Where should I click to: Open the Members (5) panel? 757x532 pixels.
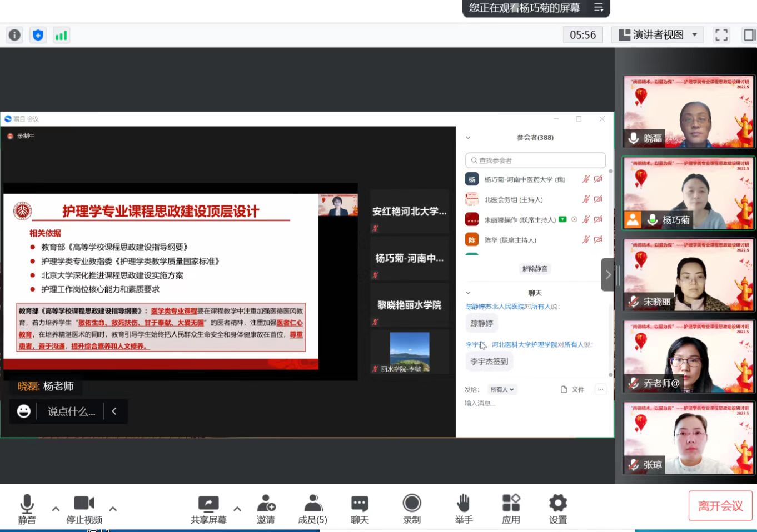[x=313, y=509]
